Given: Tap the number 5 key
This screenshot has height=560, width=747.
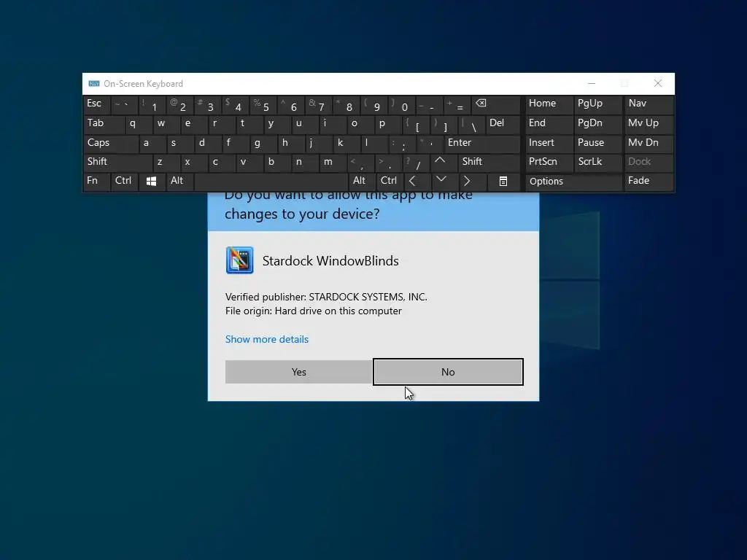Looking at the screenshot, I should tap(263, 104).
